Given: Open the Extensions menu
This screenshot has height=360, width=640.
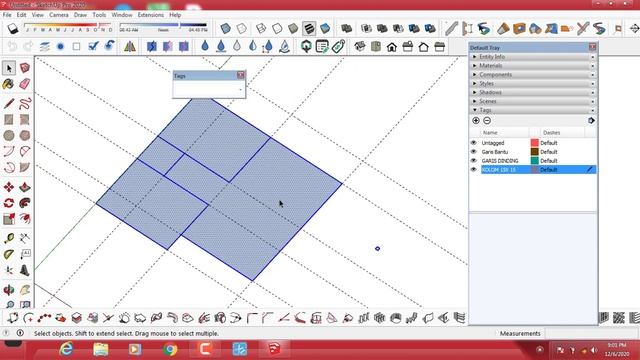Looking at the screenshot, I should pos(151,15).
